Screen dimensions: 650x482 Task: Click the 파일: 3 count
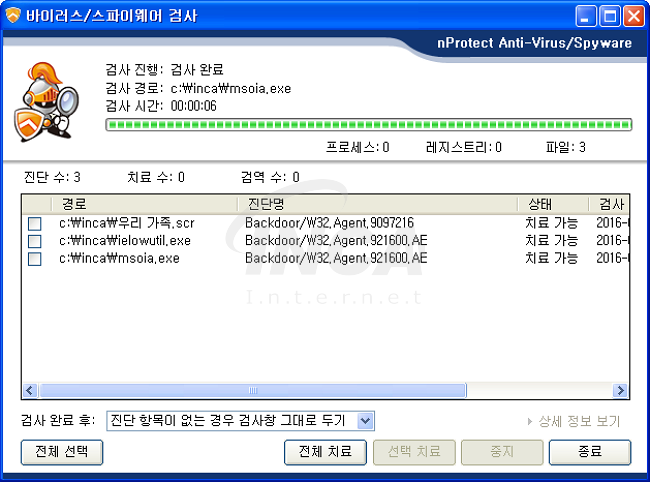pos(565,148)
